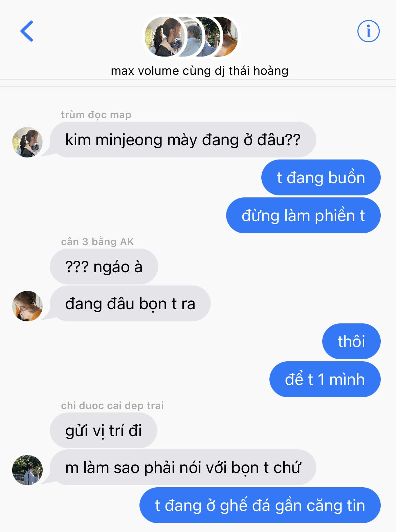Tap message m làm sao phải nói với bọn t chứ

click(183, 467)
